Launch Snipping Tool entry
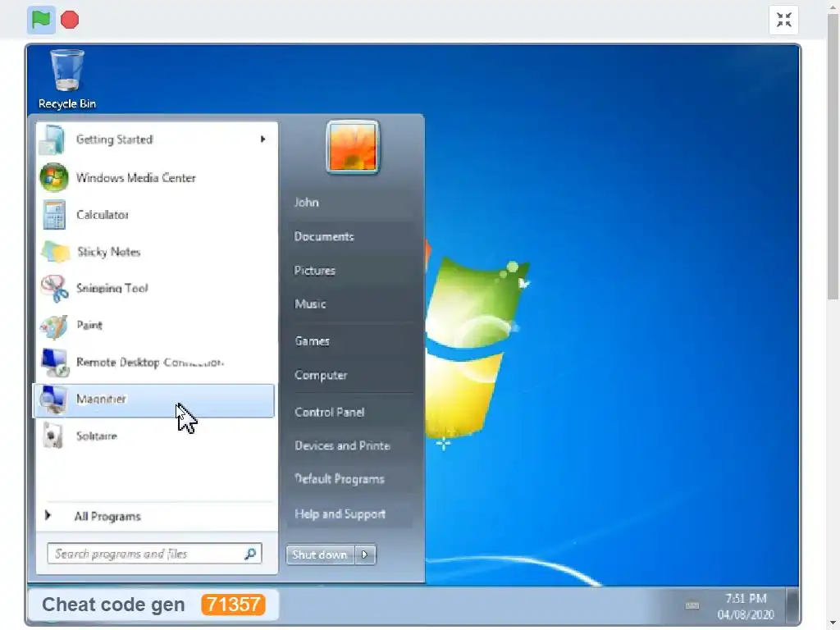This screenshot has height=630, width=840. tap(155, 289)
